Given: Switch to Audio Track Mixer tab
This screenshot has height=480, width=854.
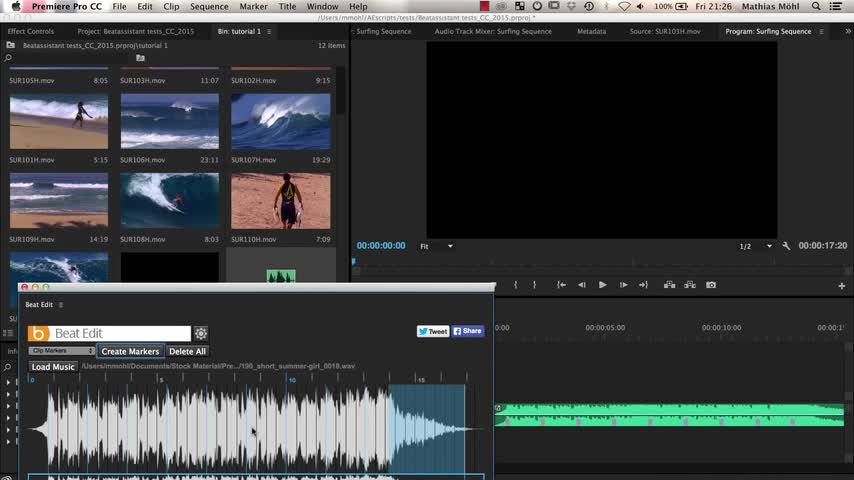Looking at the screenshot, I should [x=493, y=31].
